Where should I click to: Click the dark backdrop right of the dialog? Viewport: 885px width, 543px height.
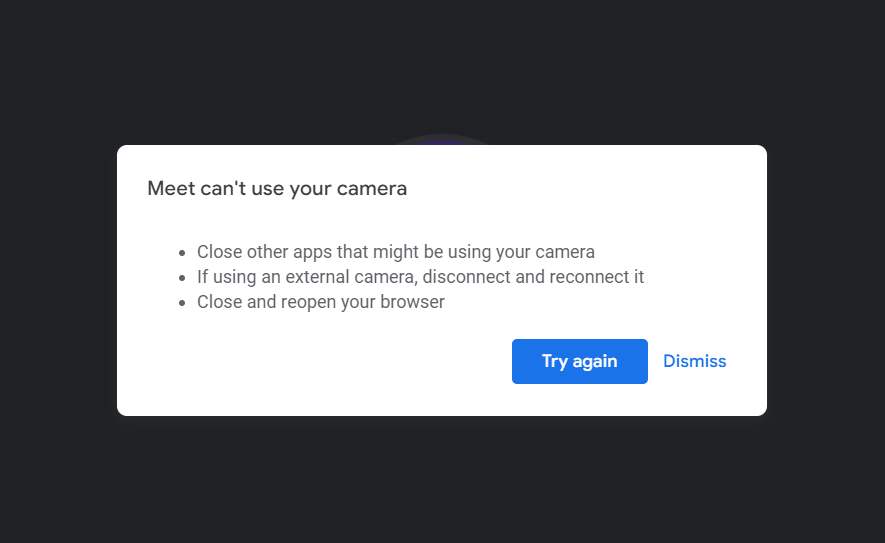(826, 280)
